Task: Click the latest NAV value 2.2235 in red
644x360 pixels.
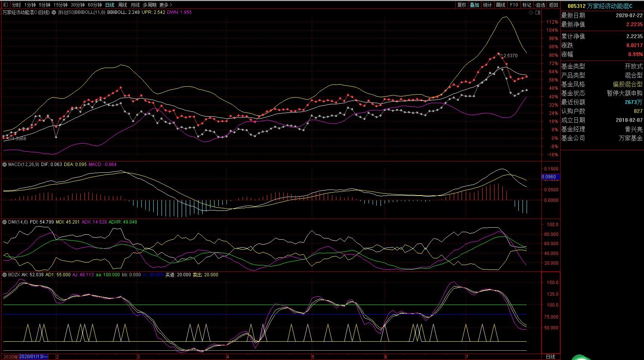Action: pyautogui.click(x=635, y=24)
